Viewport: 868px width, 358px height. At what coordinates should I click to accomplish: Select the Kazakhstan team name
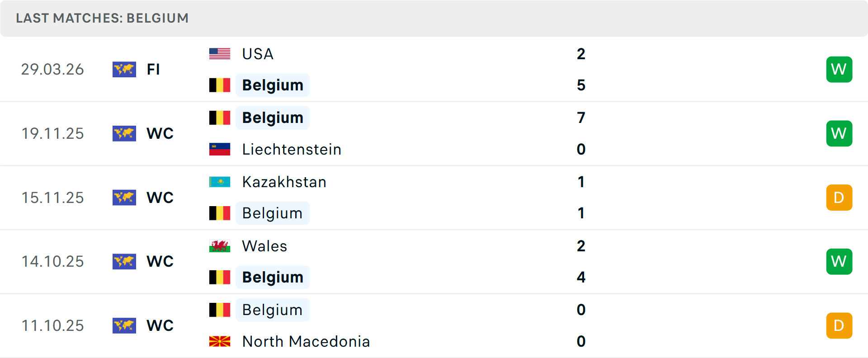pos(284,182)
